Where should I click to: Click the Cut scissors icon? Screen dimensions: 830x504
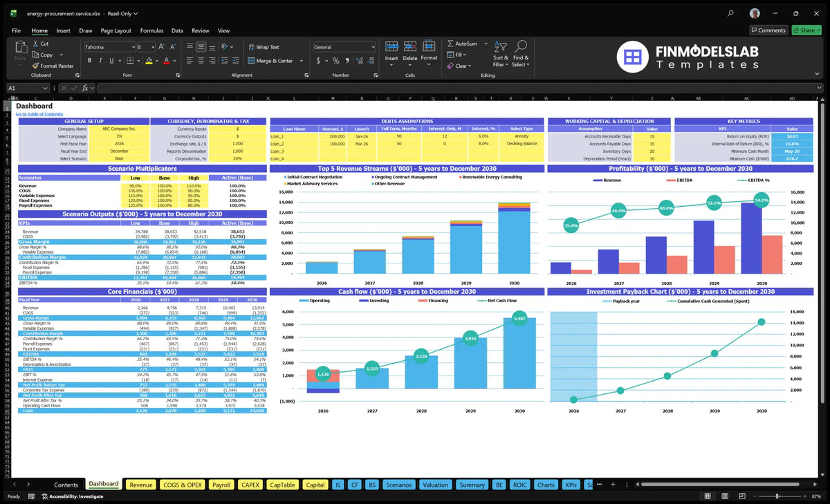(x=35, y=44)
